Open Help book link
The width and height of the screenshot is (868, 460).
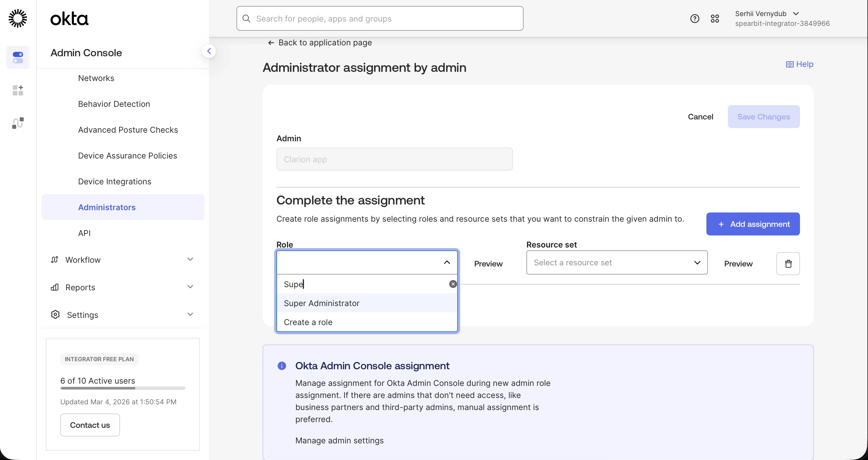pos(800,64)
